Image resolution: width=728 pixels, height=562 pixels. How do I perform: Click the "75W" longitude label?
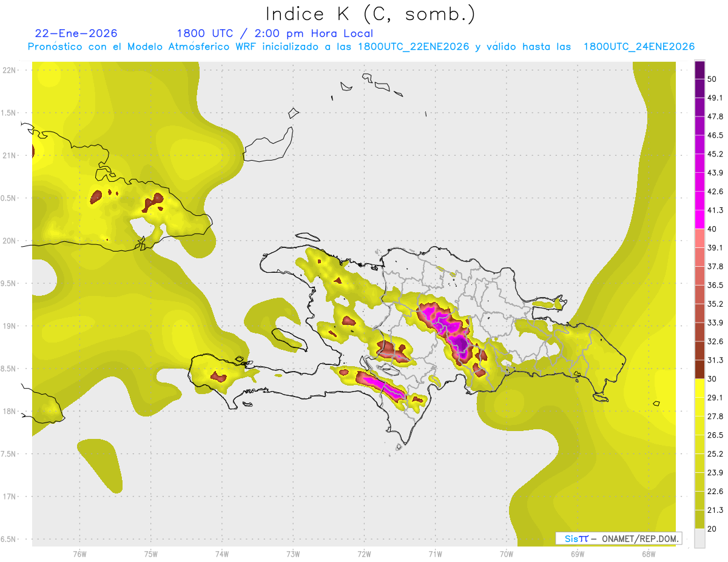click(151, 554)
